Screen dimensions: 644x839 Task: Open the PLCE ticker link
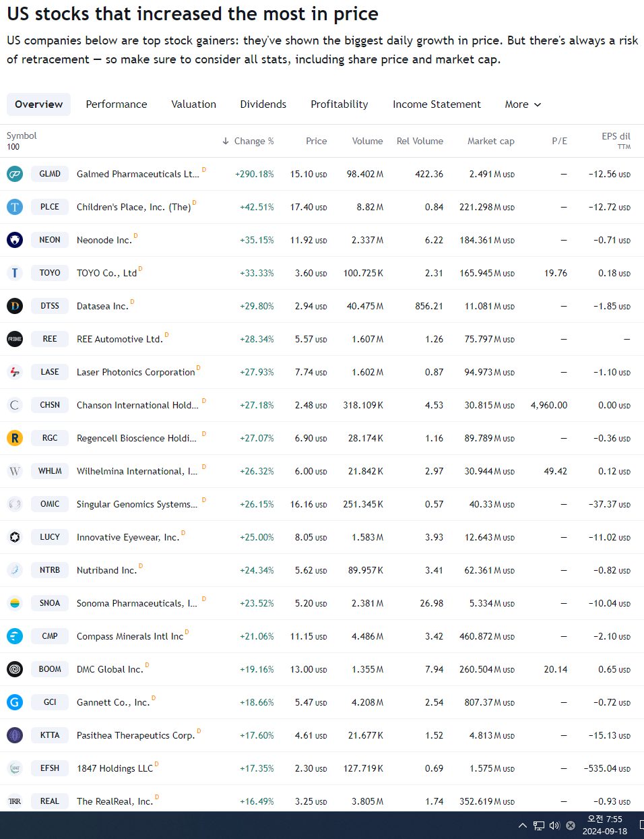click(x=50, y=207)
